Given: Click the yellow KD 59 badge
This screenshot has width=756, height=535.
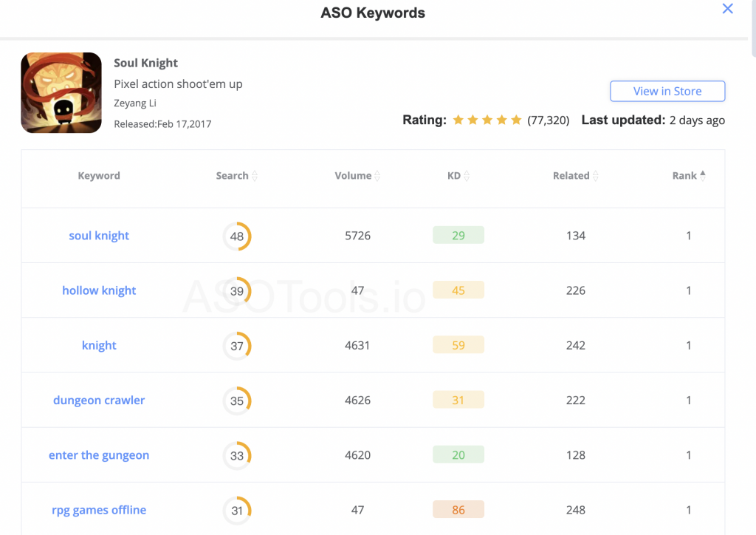Looking at the screenshot, I should [x=458, y=345].
